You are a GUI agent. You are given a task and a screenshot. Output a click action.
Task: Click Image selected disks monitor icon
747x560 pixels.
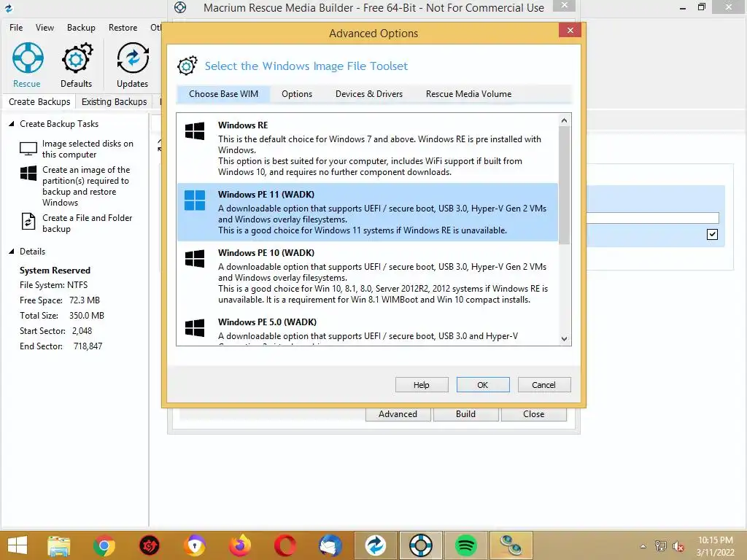[28, 149]
